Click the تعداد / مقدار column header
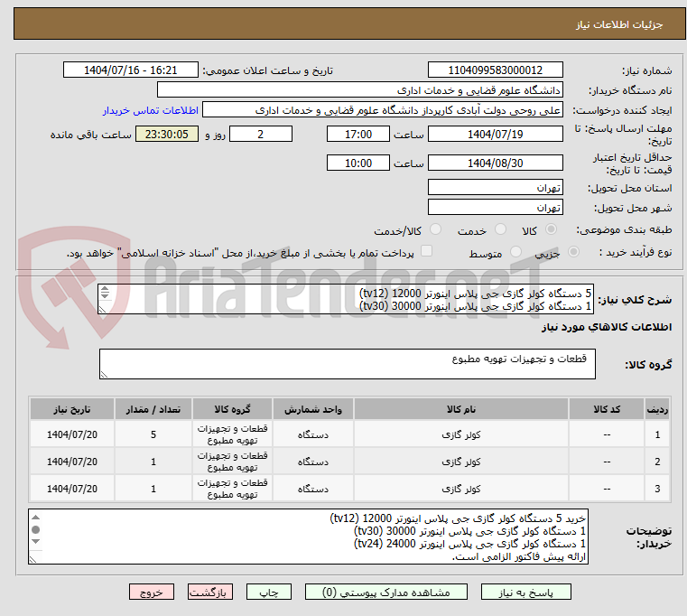 coord(153,409)
